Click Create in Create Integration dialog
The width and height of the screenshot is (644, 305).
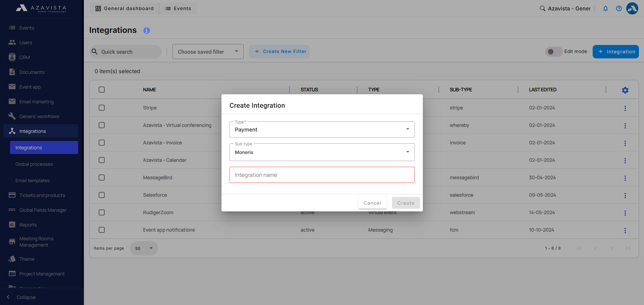[406, 203]
